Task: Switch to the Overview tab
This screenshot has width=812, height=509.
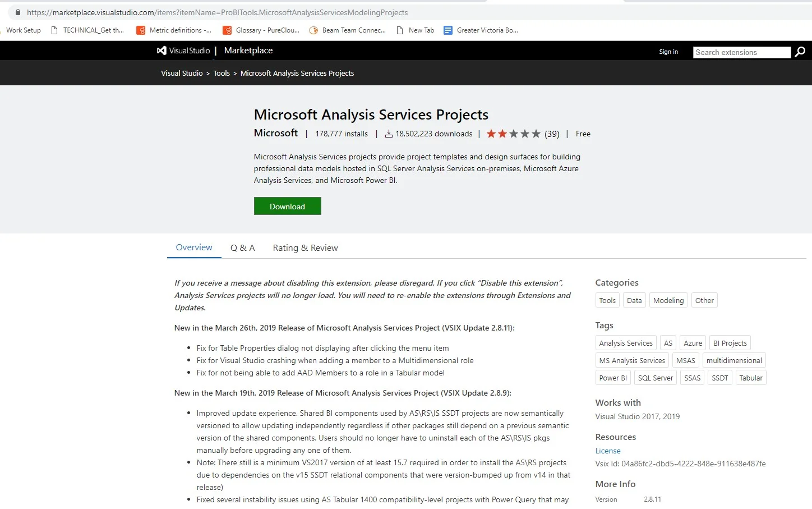Action: coord(194,247)
